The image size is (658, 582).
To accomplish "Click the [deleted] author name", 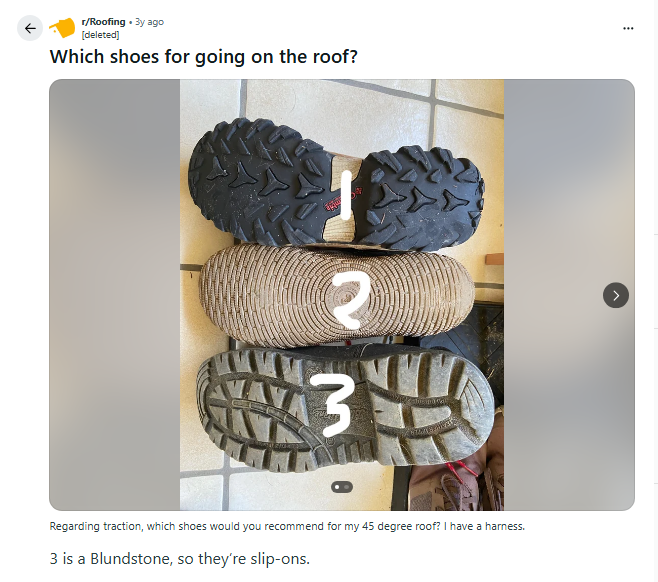I will pos(100,35).
